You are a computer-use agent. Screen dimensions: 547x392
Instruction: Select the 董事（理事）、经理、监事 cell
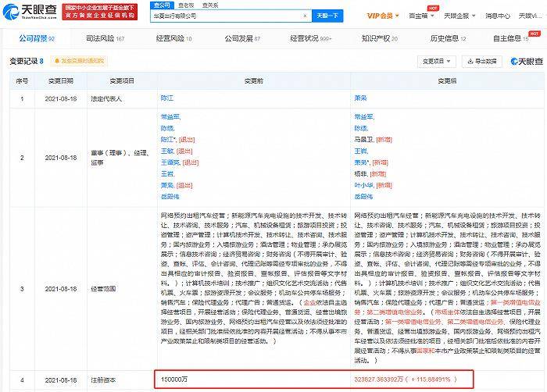pyautogui.click(x=120, y=158)
